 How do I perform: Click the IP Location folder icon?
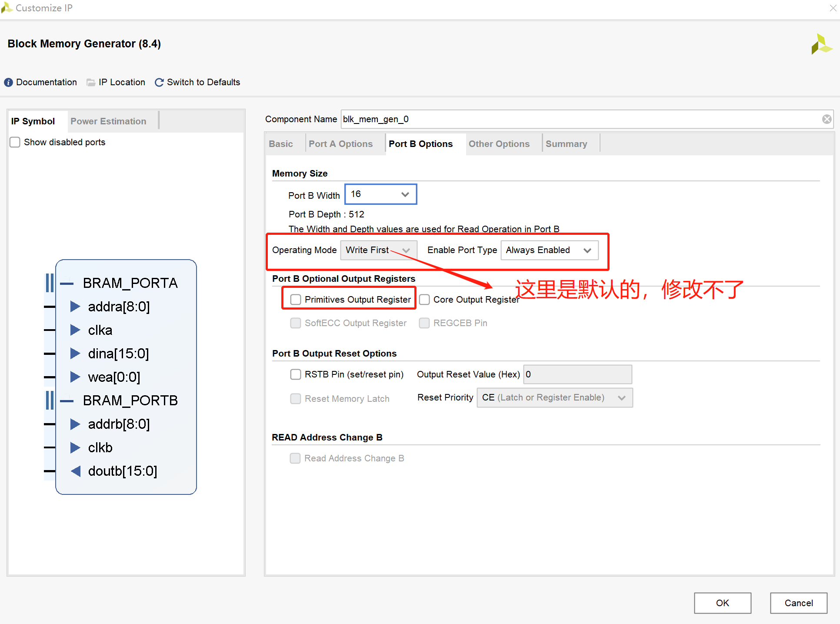coord(91,83)
